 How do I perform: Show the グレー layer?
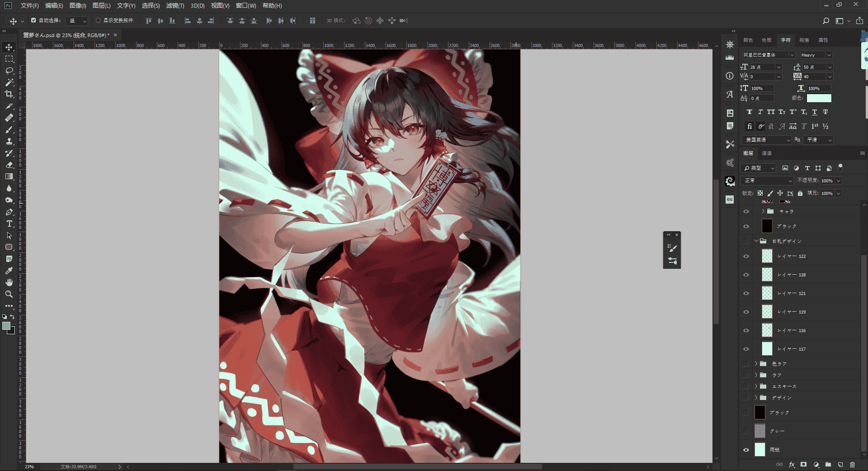[746, 431]
